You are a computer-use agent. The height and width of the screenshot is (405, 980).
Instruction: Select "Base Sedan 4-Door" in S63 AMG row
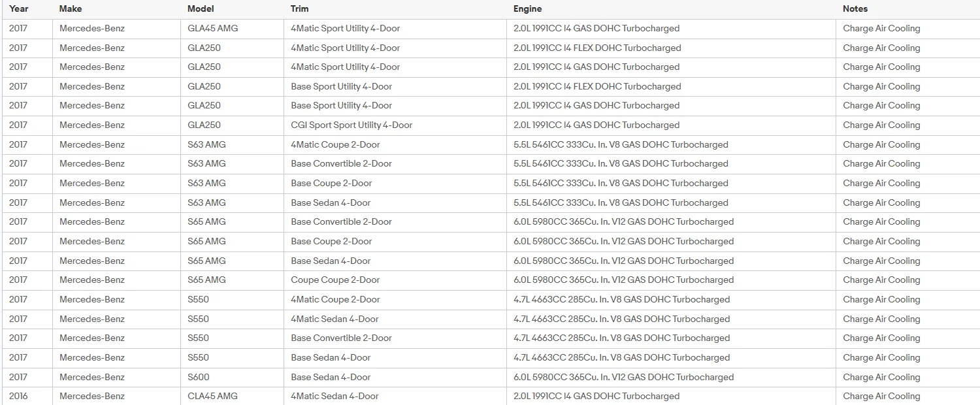click(x=331, y=203)
